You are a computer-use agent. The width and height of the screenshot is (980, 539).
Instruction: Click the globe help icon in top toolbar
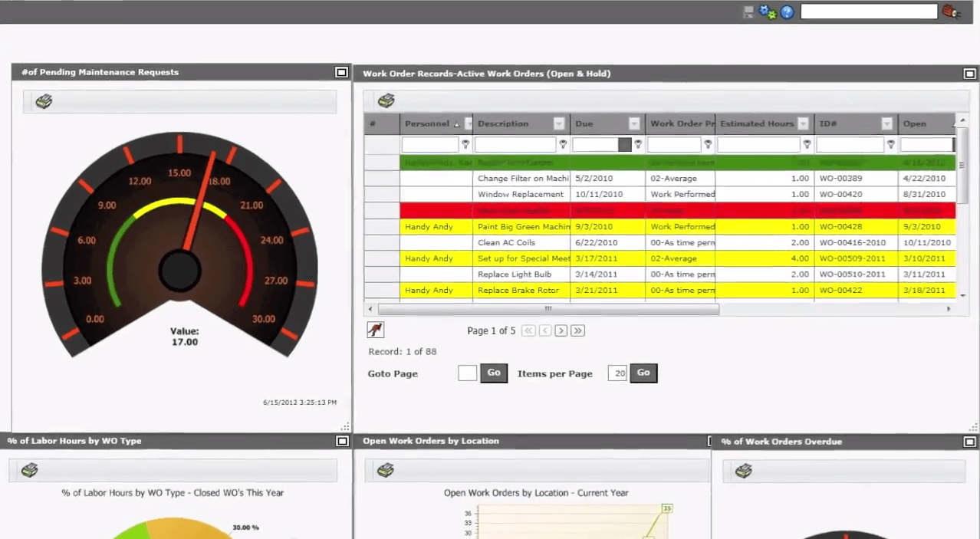pyautogui.click(x=787, y=12)
